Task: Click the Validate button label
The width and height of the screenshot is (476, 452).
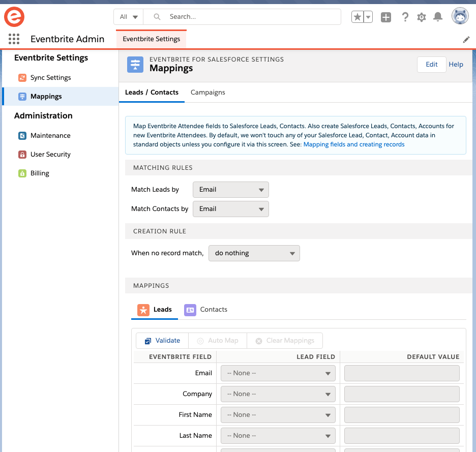Action: click(168, 341)
